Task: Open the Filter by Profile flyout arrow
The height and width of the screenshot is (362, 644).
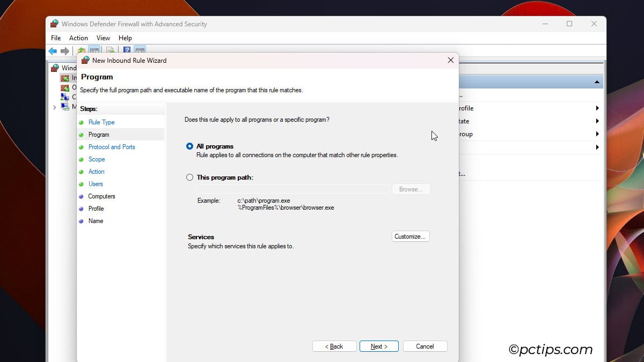Action: 597,108
